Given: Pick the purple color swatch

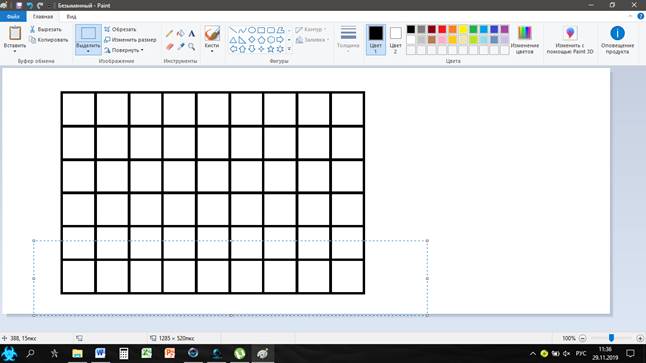Looking at the screenshot, I should point(505,29).
